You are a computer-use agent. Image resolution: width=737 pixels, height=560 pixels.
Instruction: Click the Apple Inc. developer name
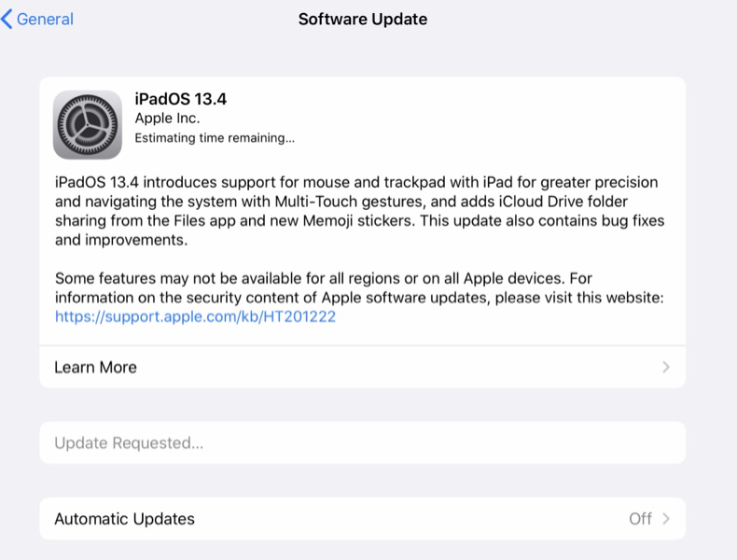tap(167, 119)
